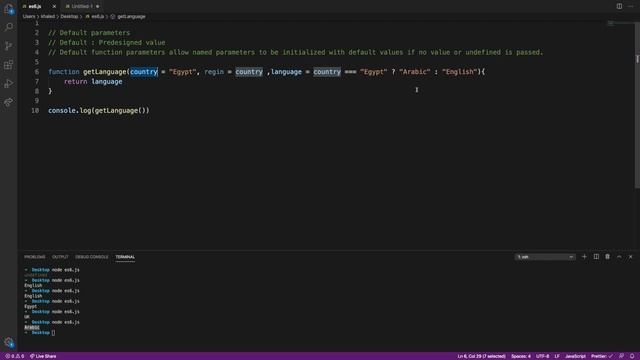Open the terminal shell selector dropdown
Viewport: 640px width, 360px height.
545,257
